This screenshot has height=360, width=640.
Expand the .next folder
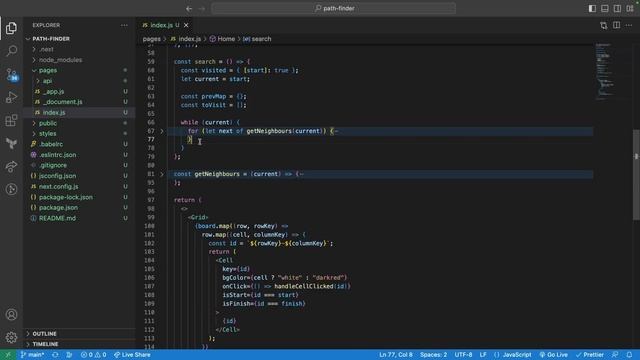46,49
